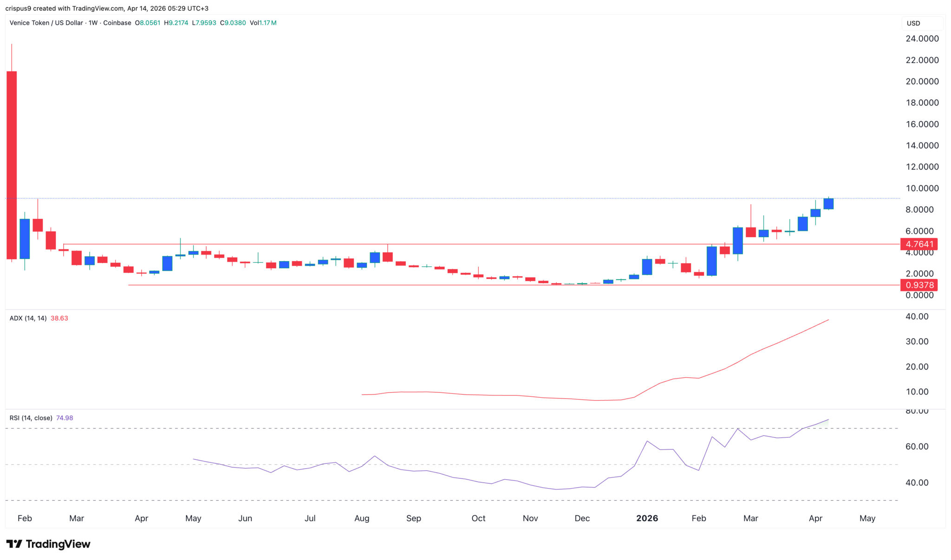Screen dimensions: 951x560
Task: Click the Venice Token / US Dollar title
Action: [x=46, y=23]
